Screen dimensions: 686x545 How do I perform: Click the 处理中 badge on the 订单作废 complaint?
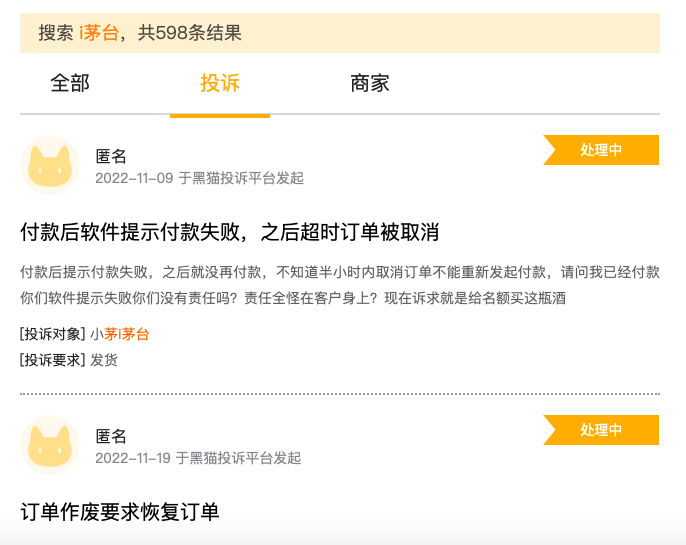tap(601, 430)
